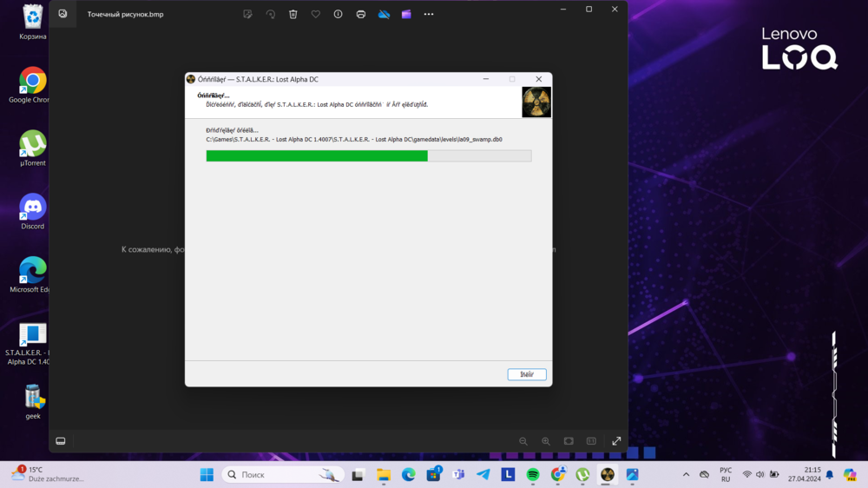868x488 pixels.
Task: Open file info in Photos toolbar
Action: [339, 14]
